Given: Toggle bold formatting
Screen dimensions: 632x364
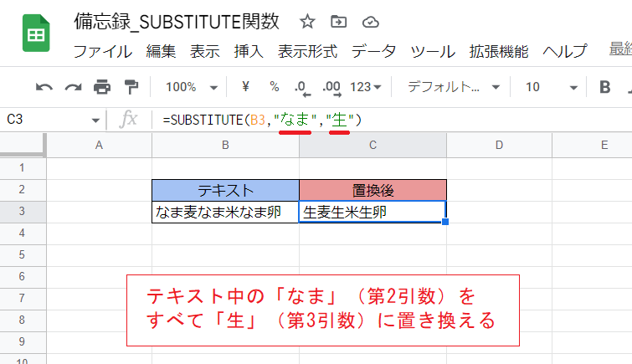Looking at the screenshot, I should tap(604, 87).
